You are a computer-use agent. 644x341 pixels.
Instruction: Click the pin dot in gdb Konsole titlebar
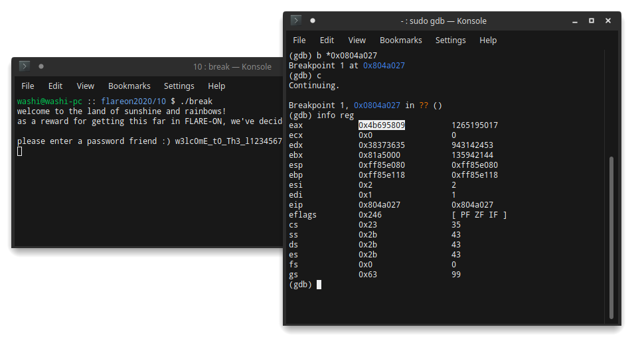313,21
